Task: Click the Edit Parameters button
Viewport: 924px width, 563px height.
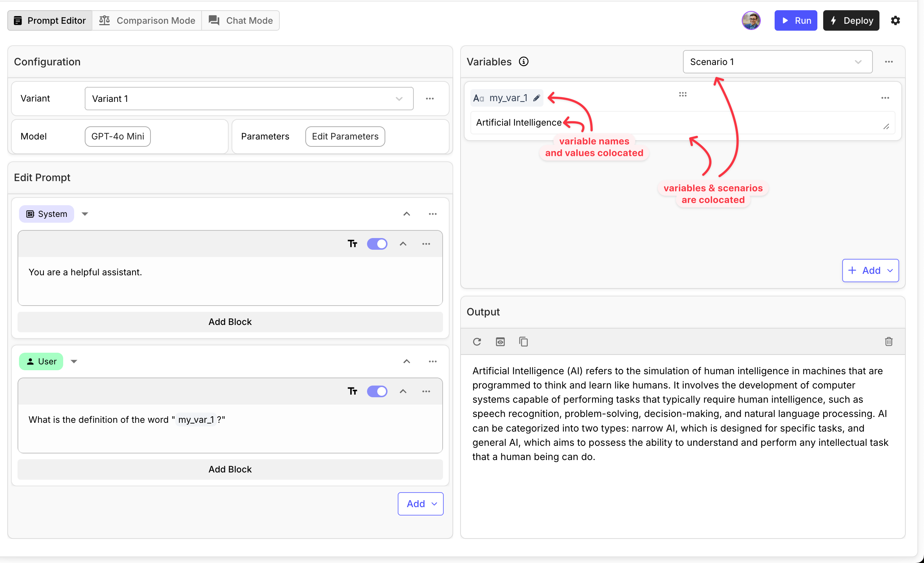Action: click(x=345, y=137)
